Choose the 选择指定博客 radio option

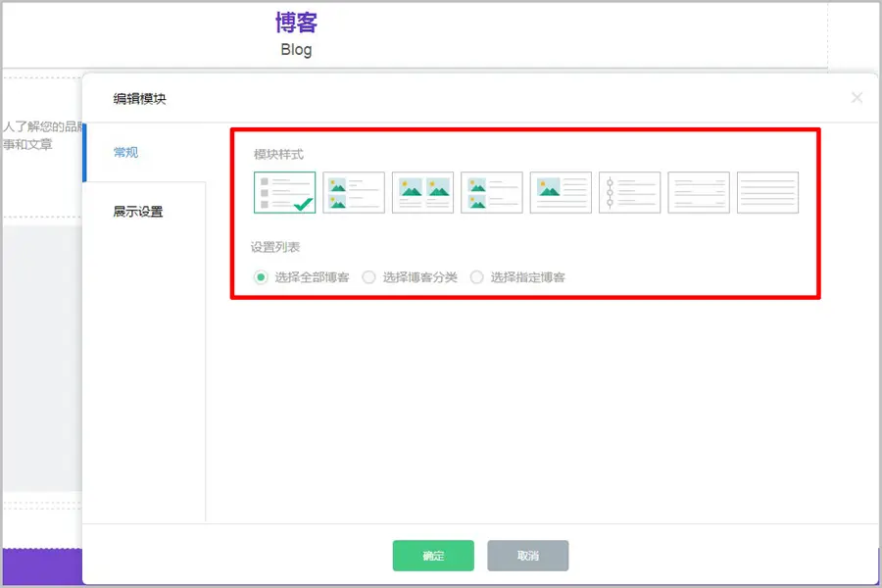477,277
